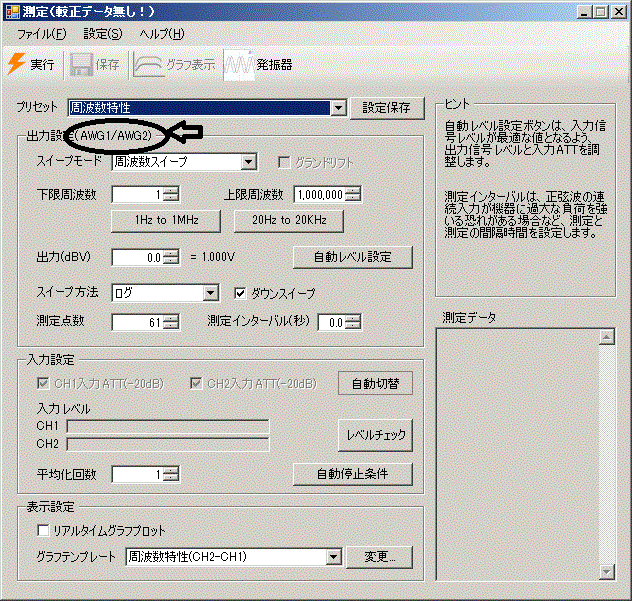Increase 上限周波数 with up spinner arrow

pyautogui.click(x=353, y=191)
